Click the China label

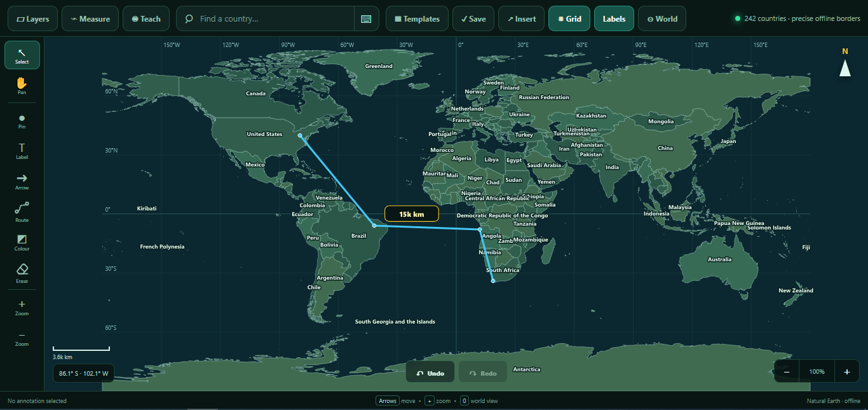point(665,148)
